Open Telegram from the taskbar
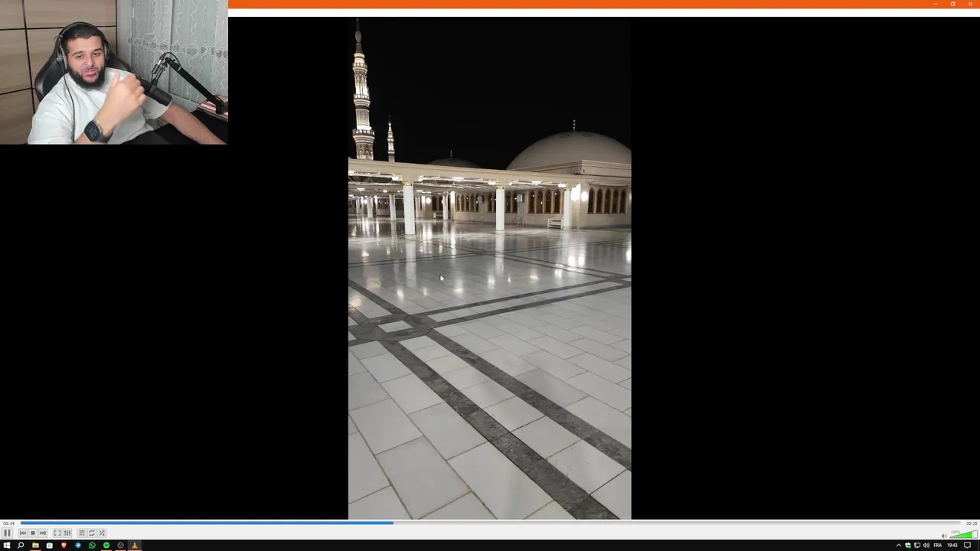 pos(78,545)
